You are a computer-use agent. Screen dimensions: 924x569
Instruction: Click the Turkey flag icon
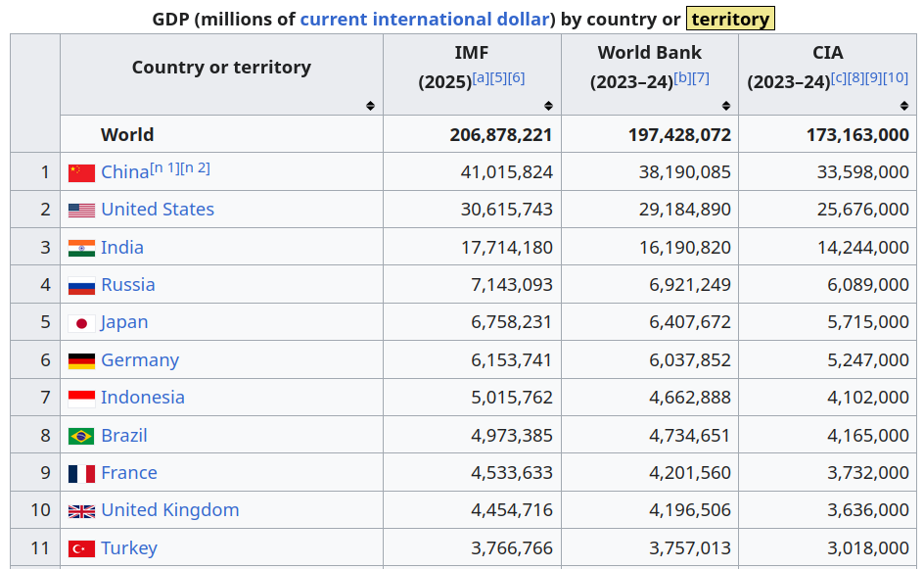pyautogui.click(x=81, y=549)
